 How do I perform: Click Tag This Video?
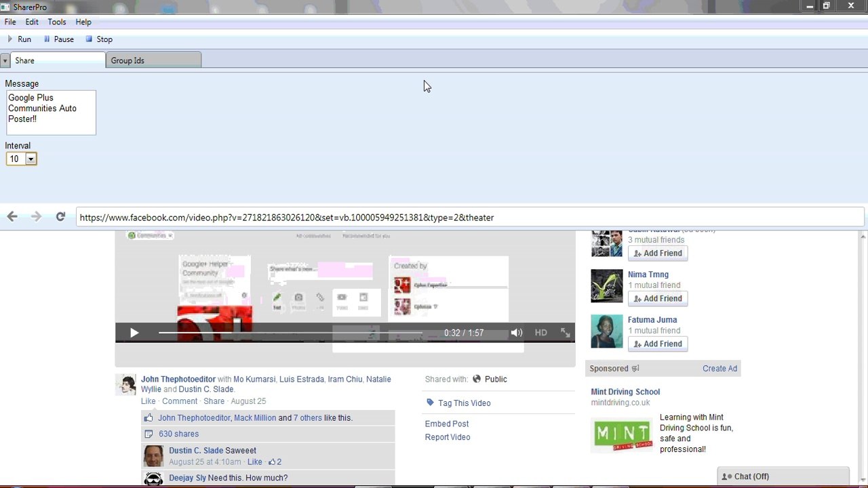click(x=465, y=403)
